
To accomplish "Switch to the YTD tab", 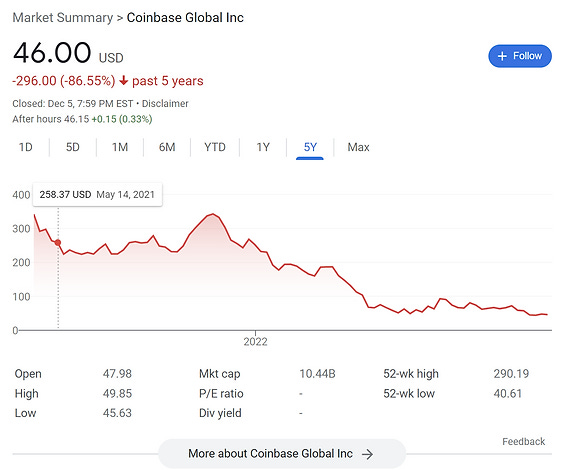I will point(215,147).
